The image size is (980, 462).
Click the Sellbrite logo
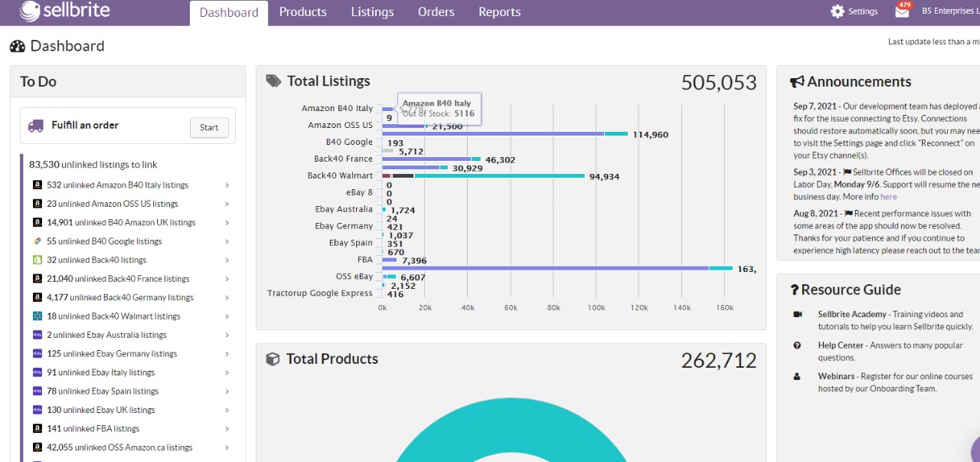[64, 11]
